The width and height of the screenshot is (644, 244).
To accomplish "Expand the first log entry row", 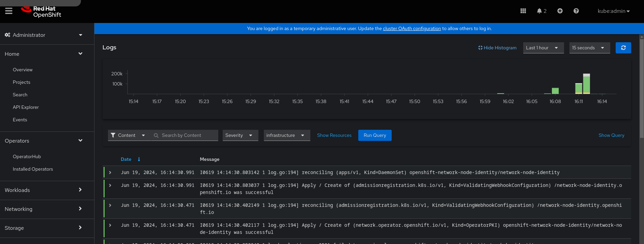I will [x=110, y=173].
